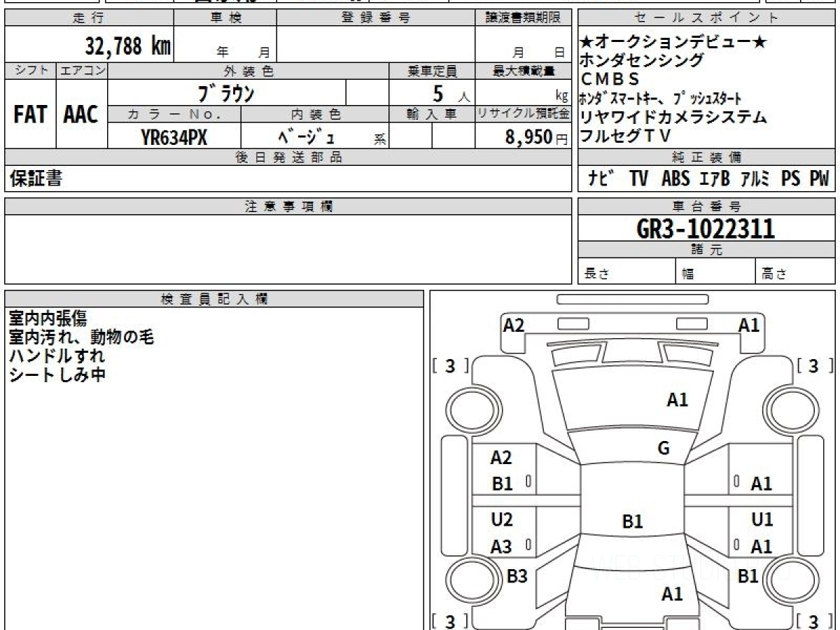840x630 pixels.
Task: Select the 長さ dimension label
Action: 597,274
